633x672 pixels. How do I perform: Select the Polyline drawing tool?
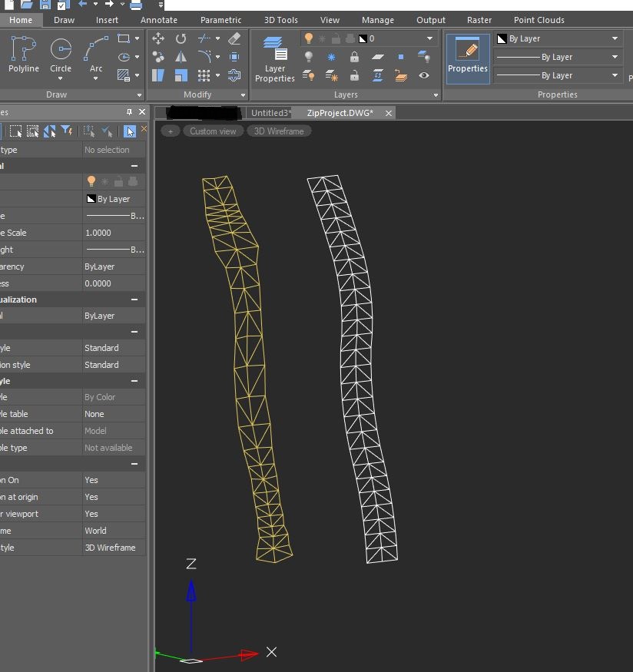pos(24,55)
